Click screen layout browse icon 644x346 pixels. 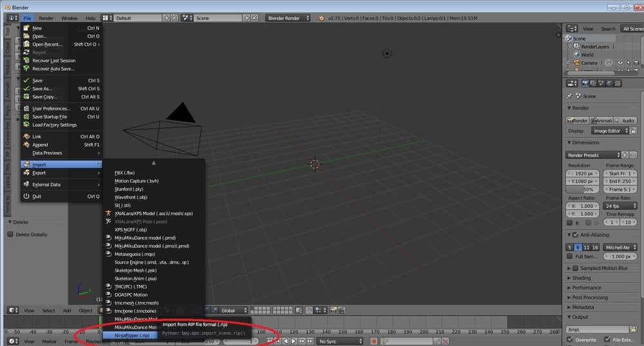107,18
